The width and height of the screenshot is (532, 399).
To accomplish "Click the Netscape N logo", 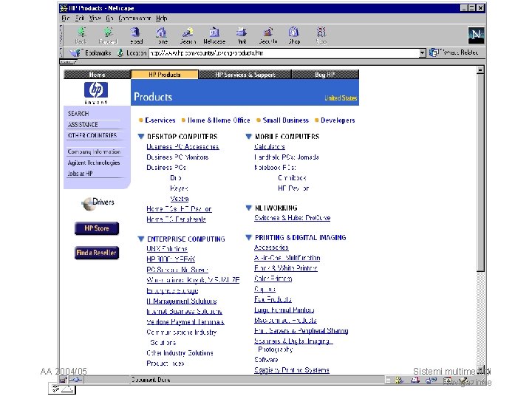I will pyautogui.click(x=476, y=35).
